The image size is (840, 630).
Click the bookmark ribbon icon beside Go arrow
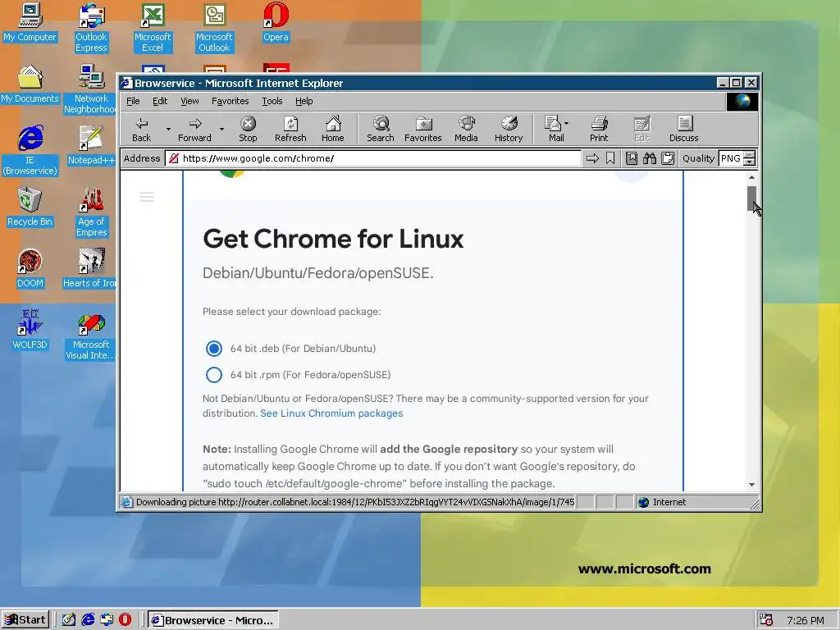pos(610,158)
